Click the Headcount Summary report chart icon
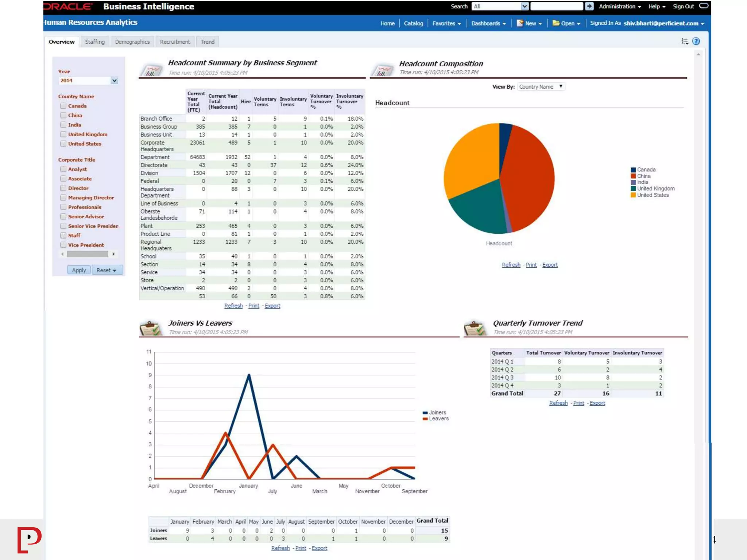747x560 pixels. click(x=151, y=70)
